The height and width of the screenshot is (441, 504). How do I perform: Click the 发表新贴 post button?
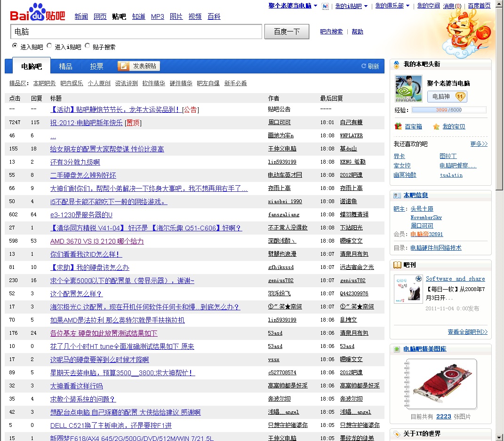139,66
